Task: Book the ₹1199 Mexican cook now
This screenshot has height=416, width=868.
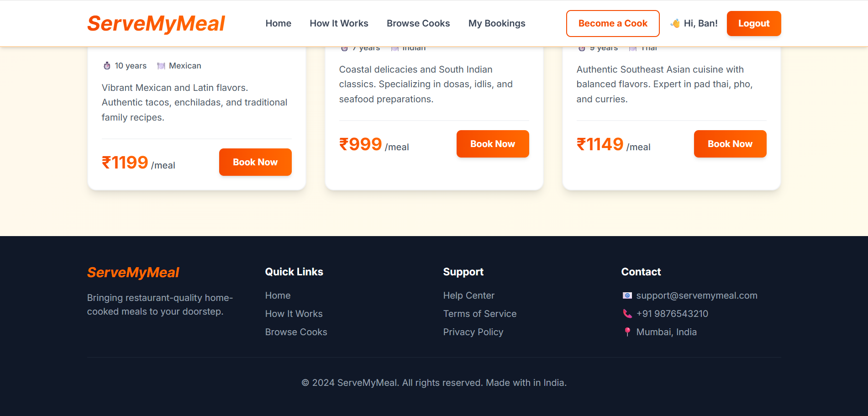Action: tap(255, 162)
